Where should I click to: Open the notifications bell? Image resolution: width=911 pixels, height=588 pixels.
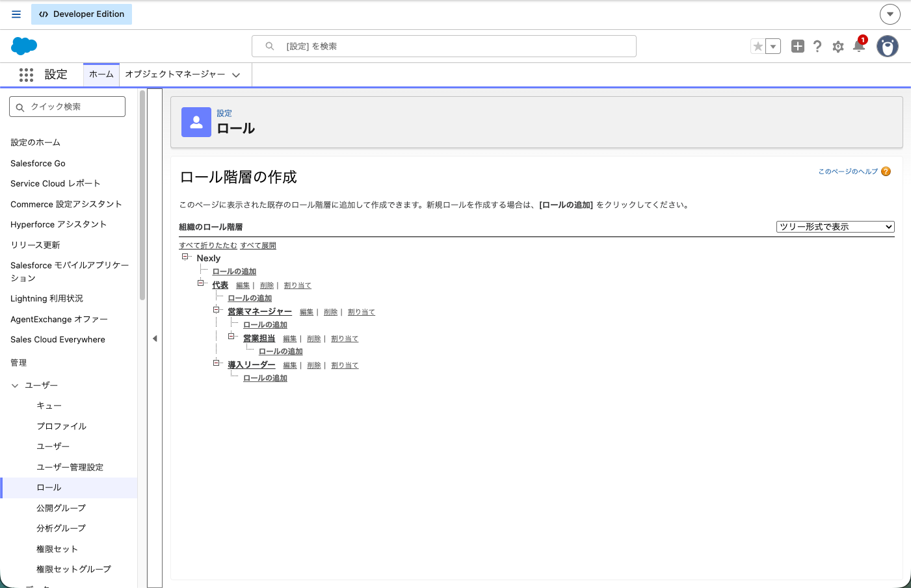859,45
